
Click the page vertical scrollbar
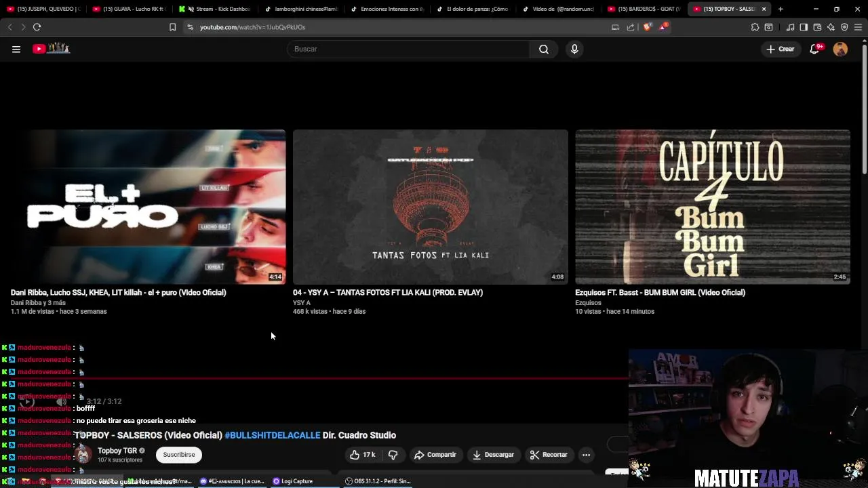click(864, 108)
